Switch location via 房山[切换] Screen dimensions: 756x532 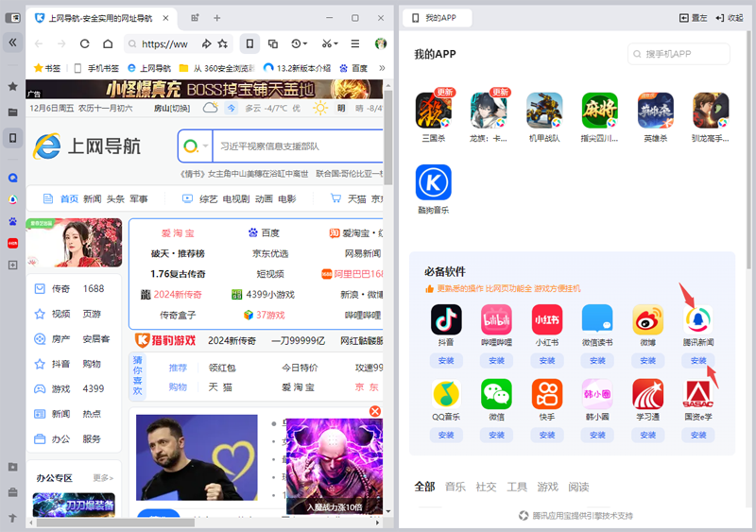[172, 108]
